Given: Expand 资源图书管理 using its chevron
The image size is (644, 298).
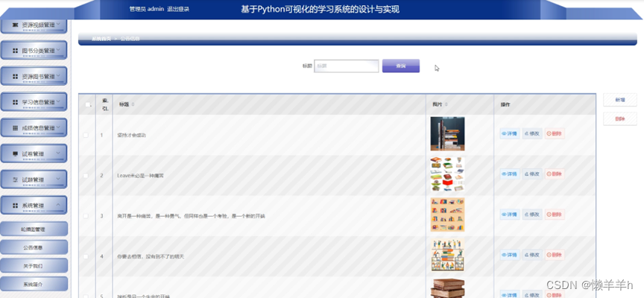Looking at the screenshot, I should pyautogui.click(x=58, y=76).
